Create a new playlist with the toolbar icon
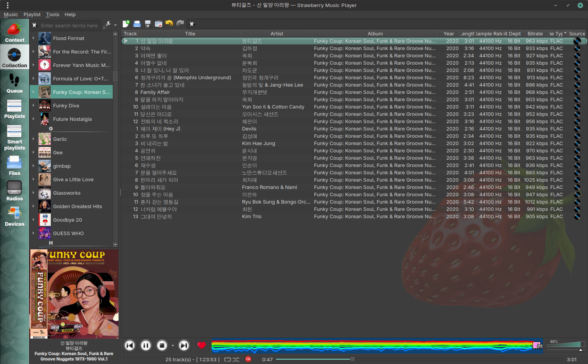The height and width of the screenshot is (364, 588). click(126, 24)
